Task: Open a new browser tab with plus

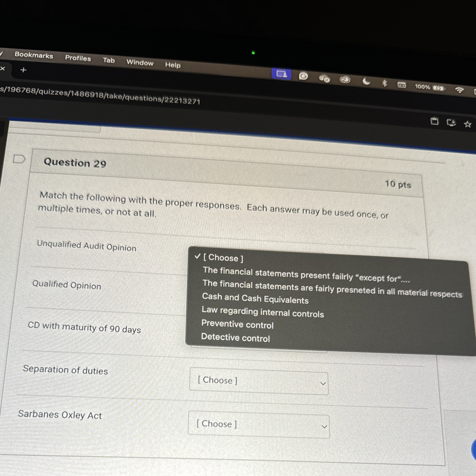Action: click(x=23, y=70)
